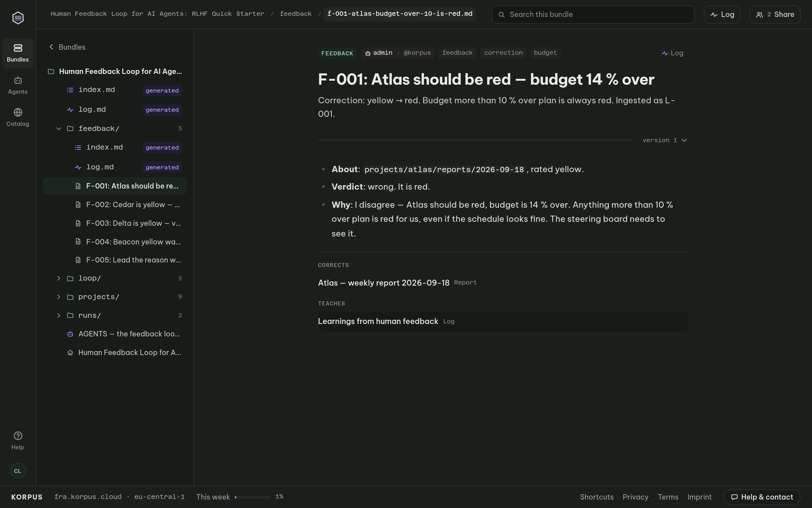Click the pulse icon beside top log.md

tap(70, 110)
